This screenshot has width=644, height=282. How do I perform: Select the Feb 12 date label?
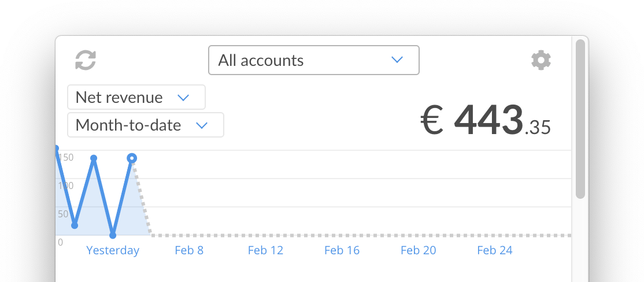pyautogui.click(x=265, y=250)
